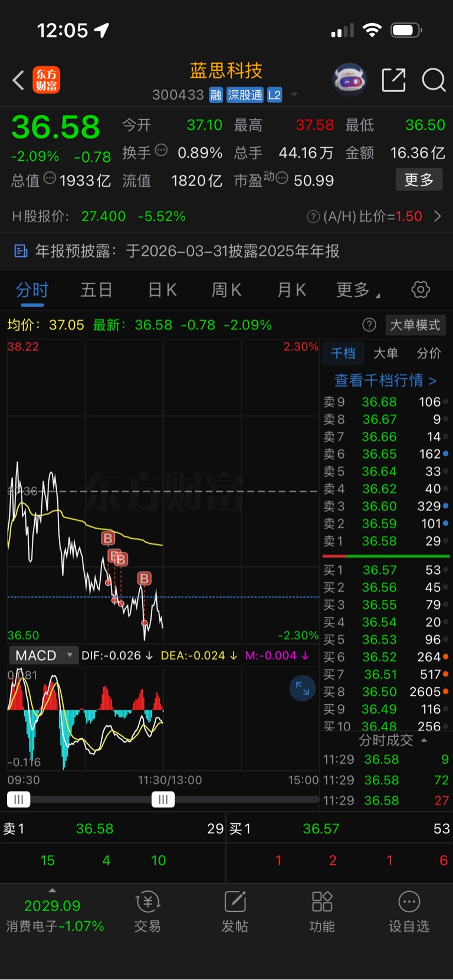Screen dimensions: 453x980
Task: Tap help icon beside 大单模式
Action: point(369,325)
